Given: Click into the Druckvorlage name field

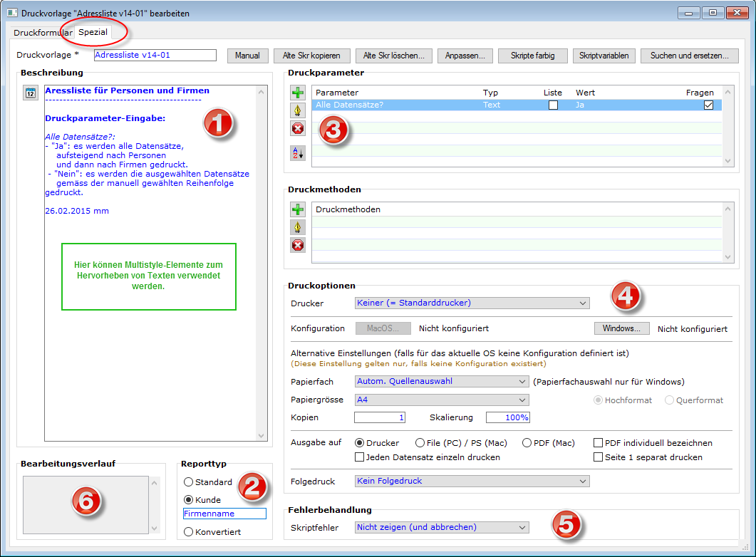Looking at the screenshot, I should [155, 55].
